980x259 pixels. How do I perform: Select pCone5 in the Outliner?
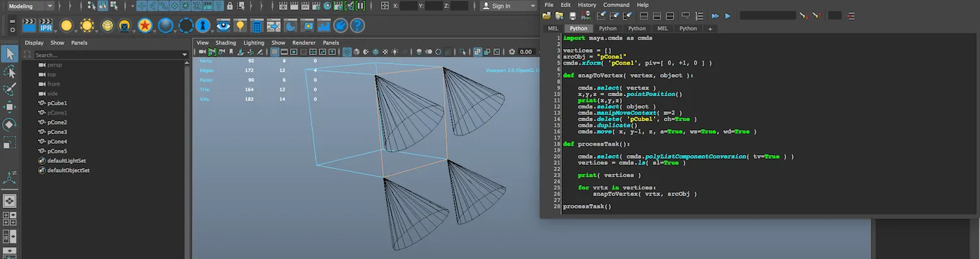[x=57, y=150]
